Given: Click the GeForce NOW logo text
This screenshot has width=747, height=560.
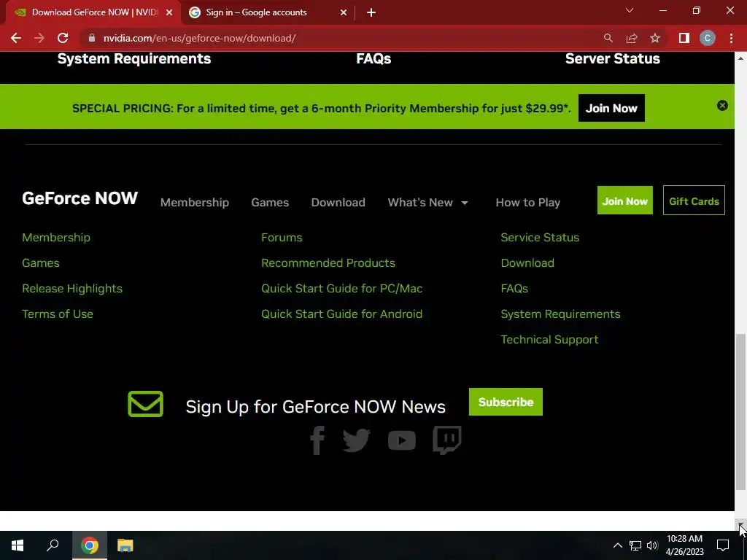Looking at the screenshot, I should click(x=80, y=198).
